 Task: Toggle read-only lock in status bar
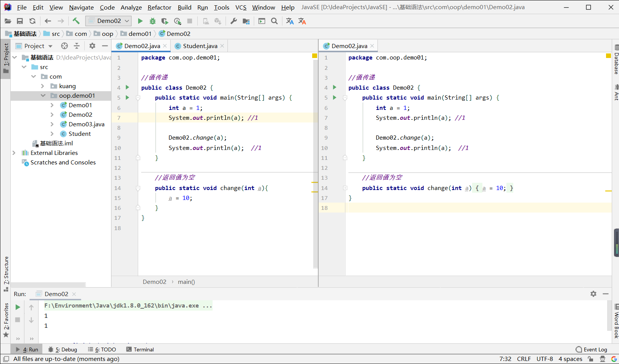coord(590,359)
